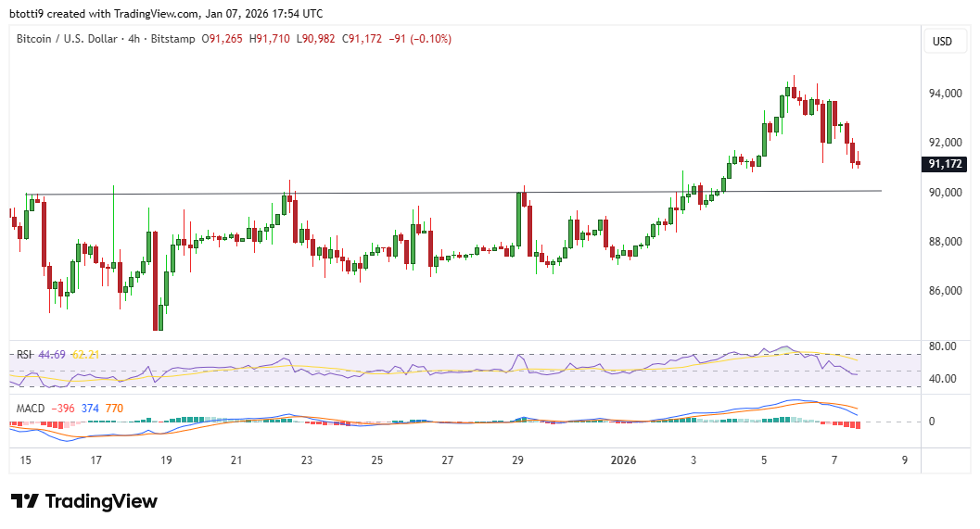Click the 2026 marker on time axis
The height and width of the screenshot is (529, 980).
[x=622, y=460]
